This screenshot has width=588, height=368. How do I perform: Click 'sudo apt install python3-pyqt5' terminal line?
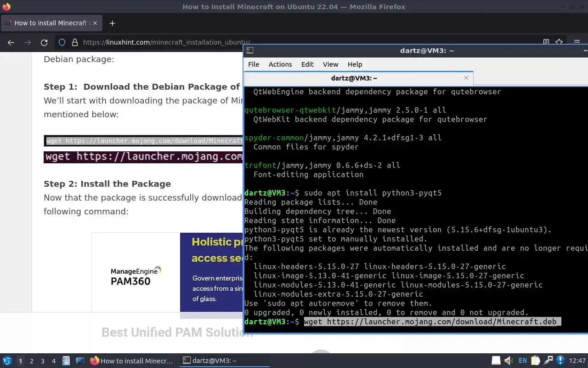373,193
